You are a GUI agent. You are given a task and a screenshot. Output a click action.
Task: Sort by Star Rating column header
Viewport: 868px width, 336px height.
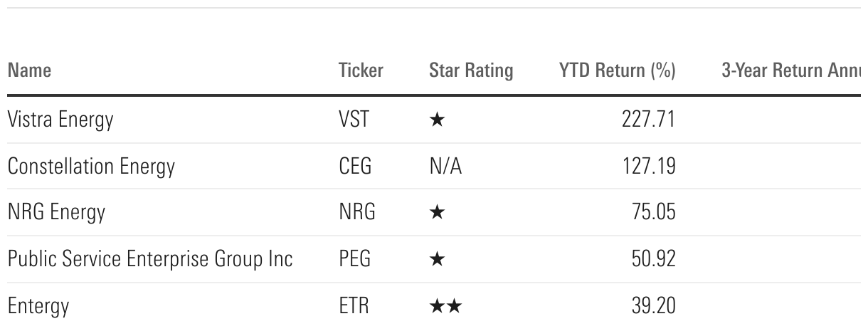[x=471, y=71]
